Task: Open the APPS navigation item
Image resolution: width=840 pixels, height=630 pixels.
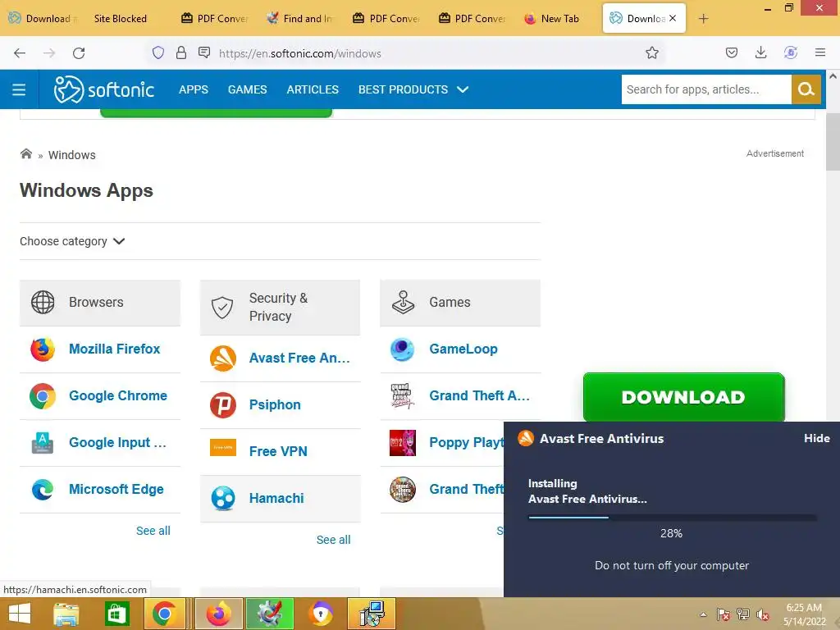Action: (194, 89)
